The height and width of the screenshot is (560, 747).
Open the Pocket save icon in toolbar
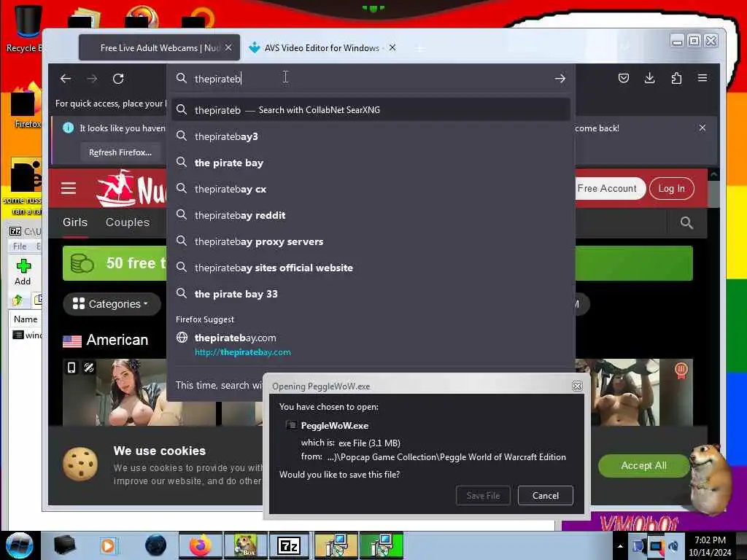pos(623,78)
